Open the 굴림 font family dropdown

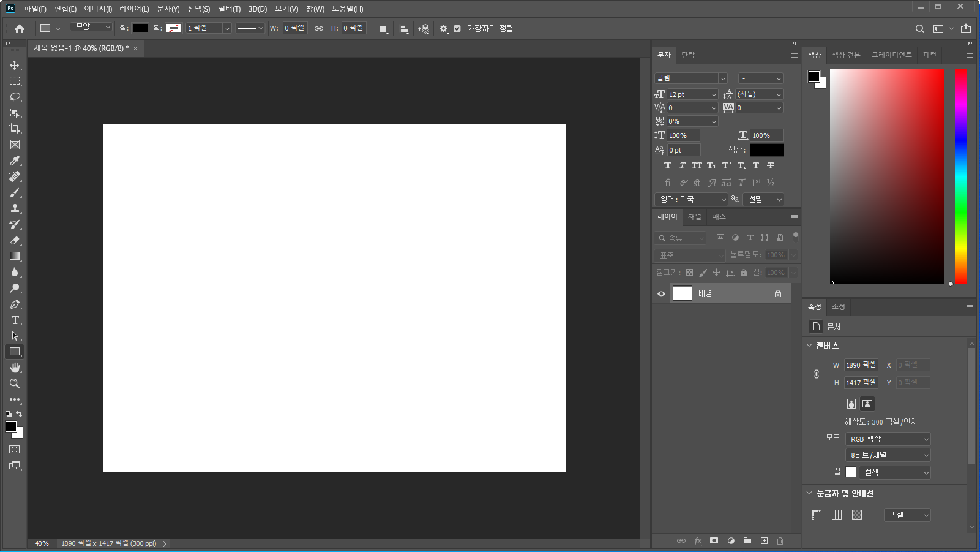click(690, 78)
